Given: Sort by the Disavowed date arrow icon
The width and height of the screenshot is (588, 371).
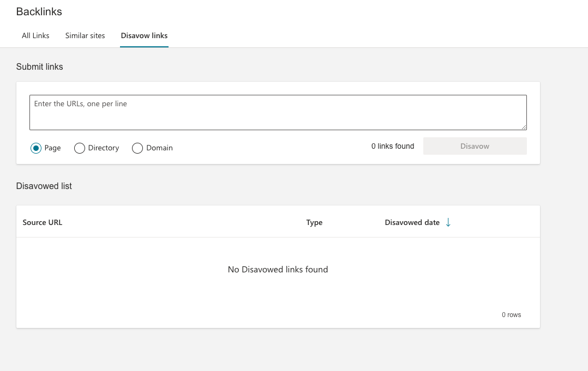Looking at the screenshot, I should click(448, 222).
